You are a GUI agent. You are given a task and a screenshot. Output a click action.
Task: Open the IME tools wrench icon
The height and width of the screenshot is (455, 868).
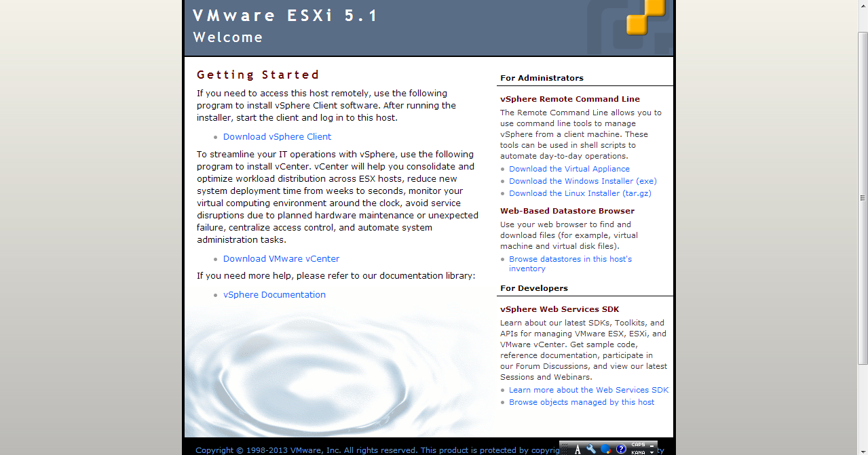[x=591, y=449]
